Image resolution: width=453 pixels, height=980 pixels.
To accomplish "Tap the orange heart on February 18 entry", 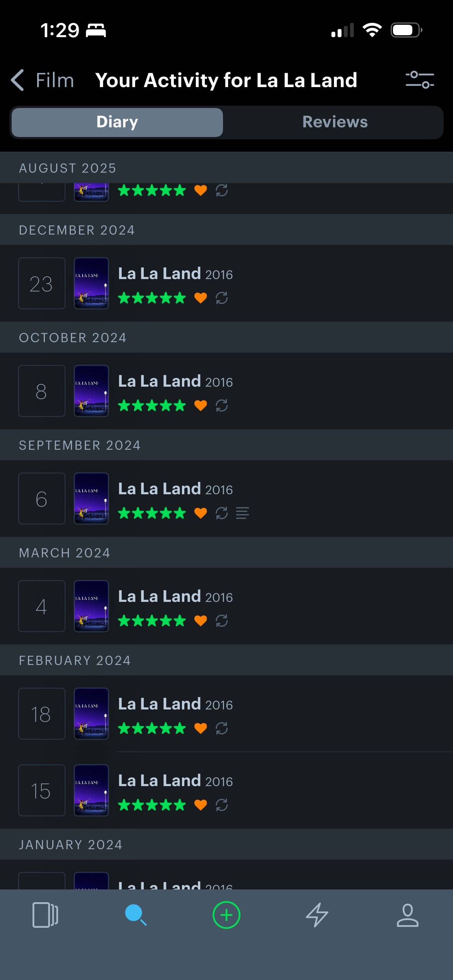I will [x=201, y=728].
